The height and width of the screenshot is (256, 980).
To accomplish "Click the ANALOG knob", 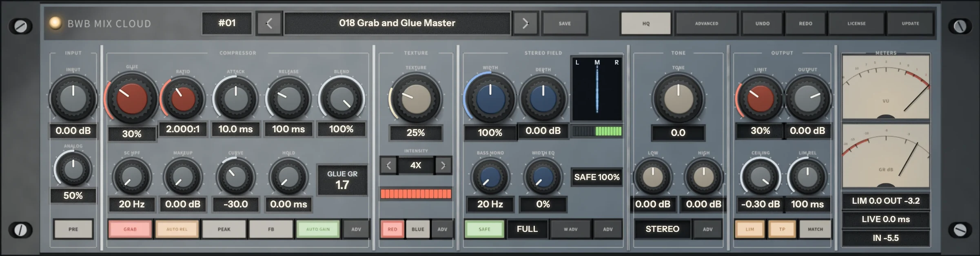I will (73, 170).
